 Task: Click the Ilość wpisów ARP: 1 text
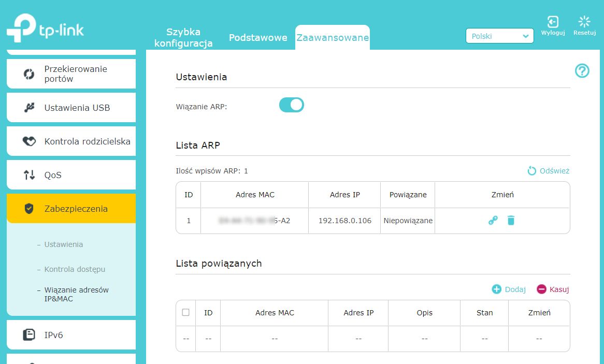(x=212, y=171)
